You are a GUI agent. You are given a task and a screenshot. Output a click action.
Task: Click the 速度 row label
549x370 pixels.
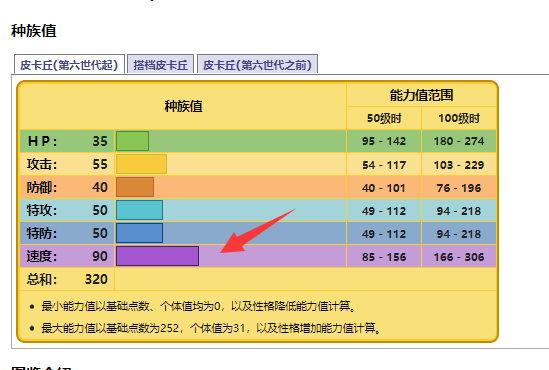42,256
